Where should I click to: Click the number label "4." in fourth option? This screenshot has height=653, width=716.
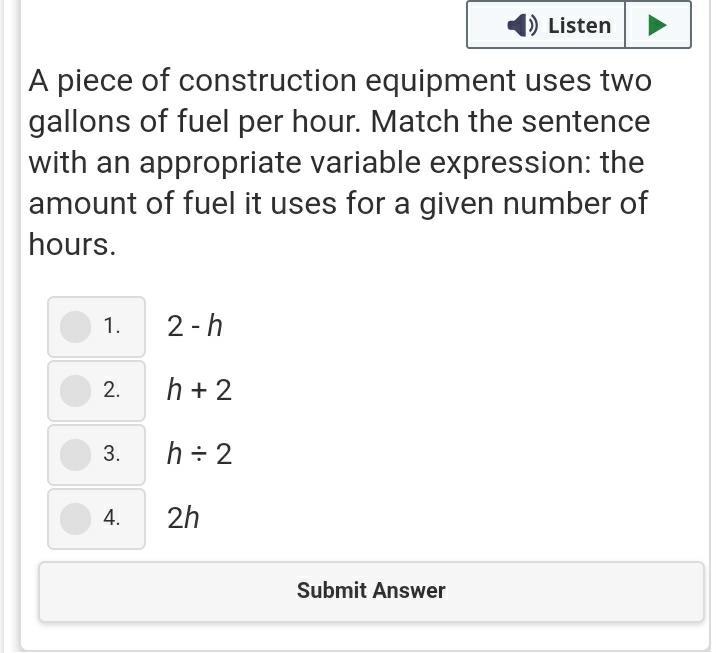[112, 518]
